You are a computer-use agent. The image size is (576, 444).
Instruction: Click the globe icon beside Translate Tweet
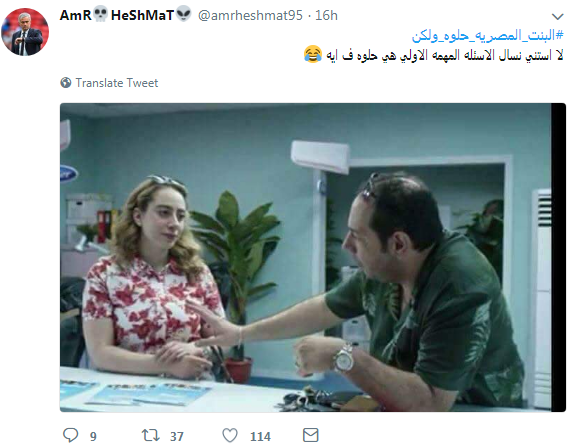point(66,83)
